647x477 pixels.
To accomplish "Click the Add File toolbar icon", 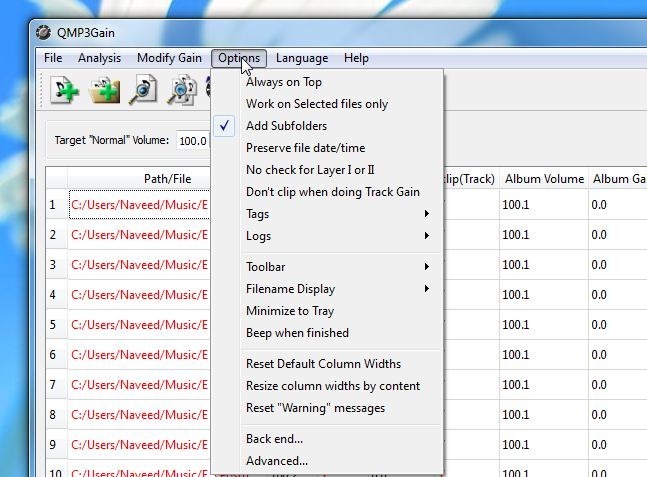I will pos(64,89).
